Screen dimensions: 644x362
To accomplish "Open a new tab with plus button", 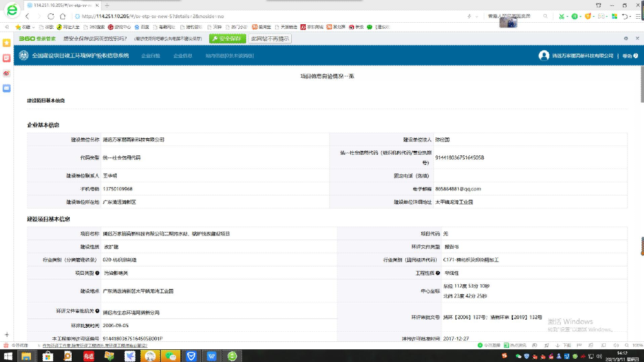I will [x=107, y=5].
